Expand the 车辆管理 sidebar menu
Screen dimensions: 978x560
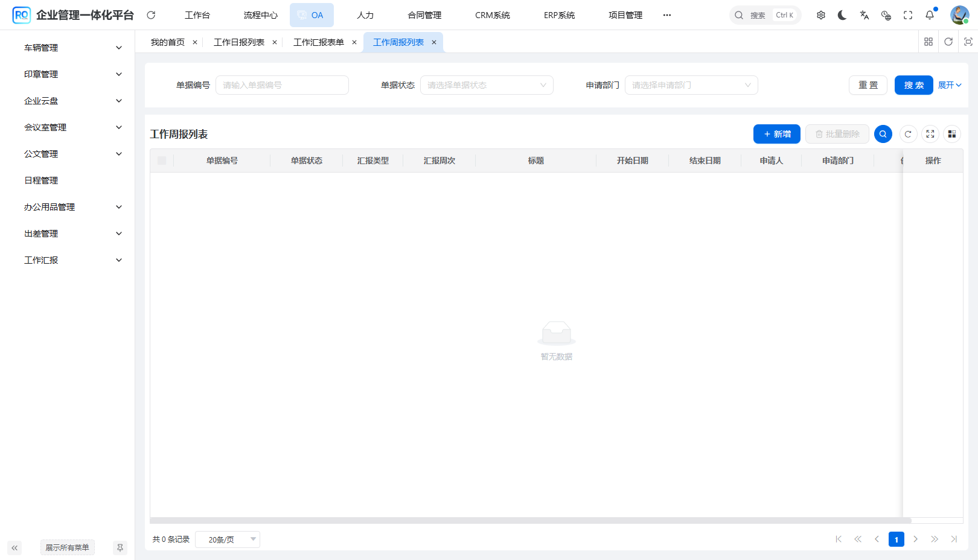coord(72,48)
